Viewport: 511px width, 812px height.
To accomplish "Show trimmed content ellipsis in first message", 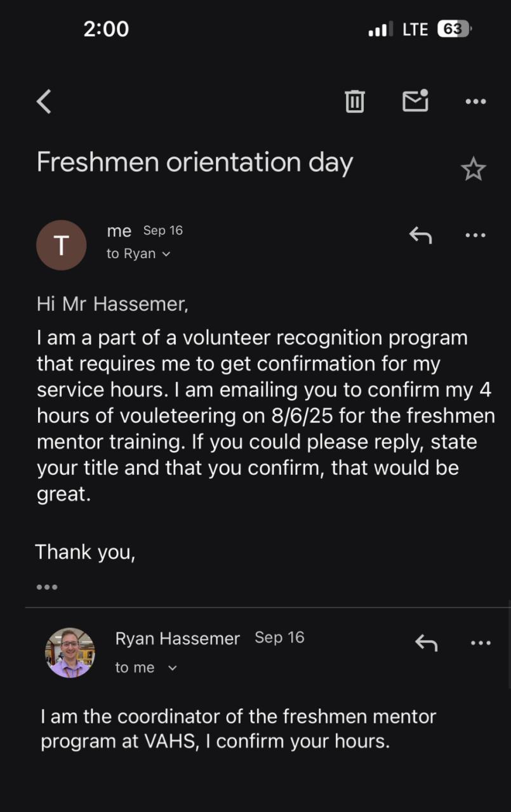I will [47, 587].
